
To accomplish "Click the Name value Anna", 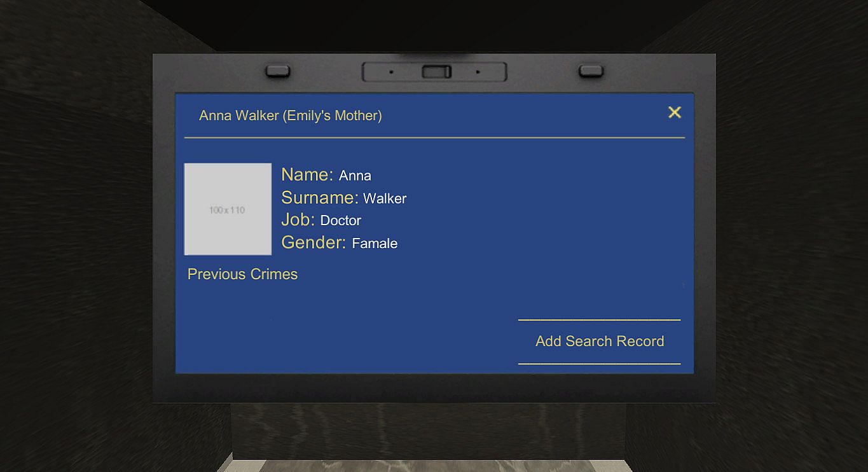I will point(355,176).
